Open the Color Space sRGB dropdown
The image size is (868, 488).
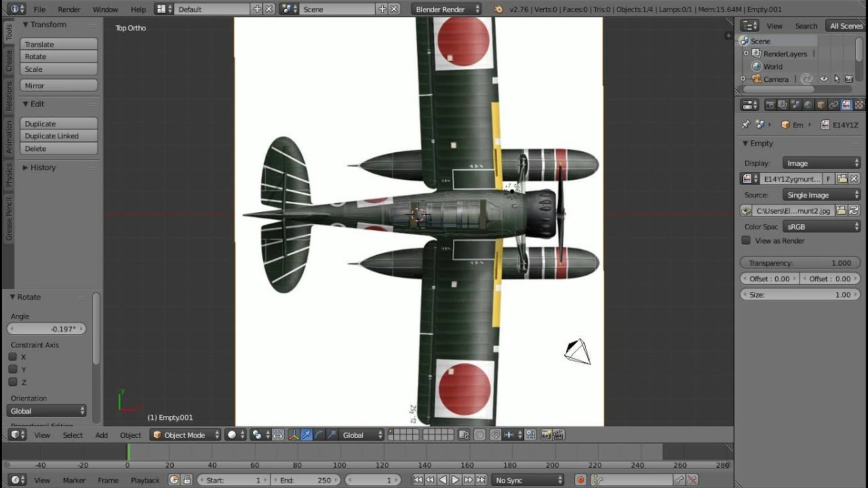(x=822, y=227)
